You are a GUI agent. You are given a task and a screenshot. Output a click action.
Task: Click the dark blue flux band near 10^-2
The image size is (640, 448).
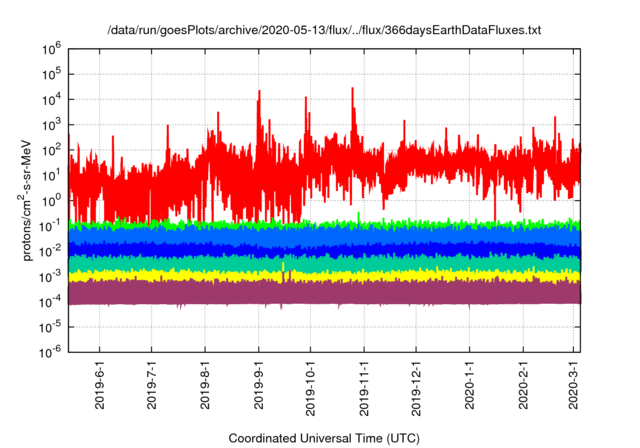pyautogui.click(x=324, y=249)
